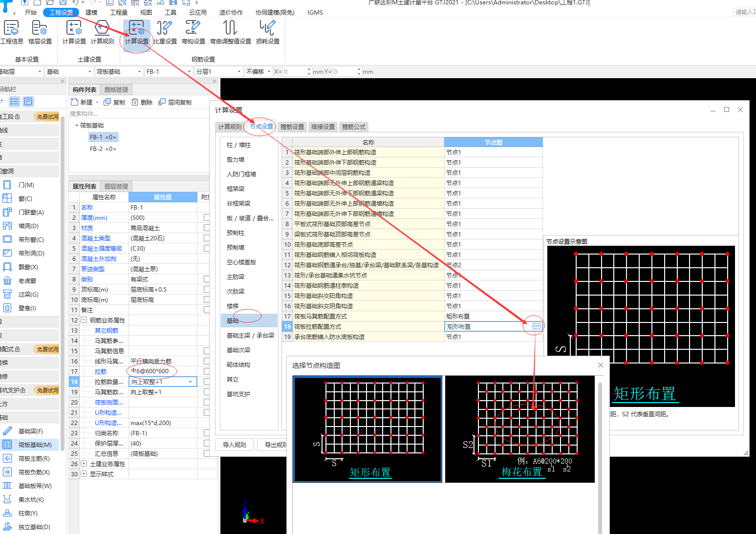Open the 弯钩设置 icon
756x534 pixels.
[x=193, y=32]
